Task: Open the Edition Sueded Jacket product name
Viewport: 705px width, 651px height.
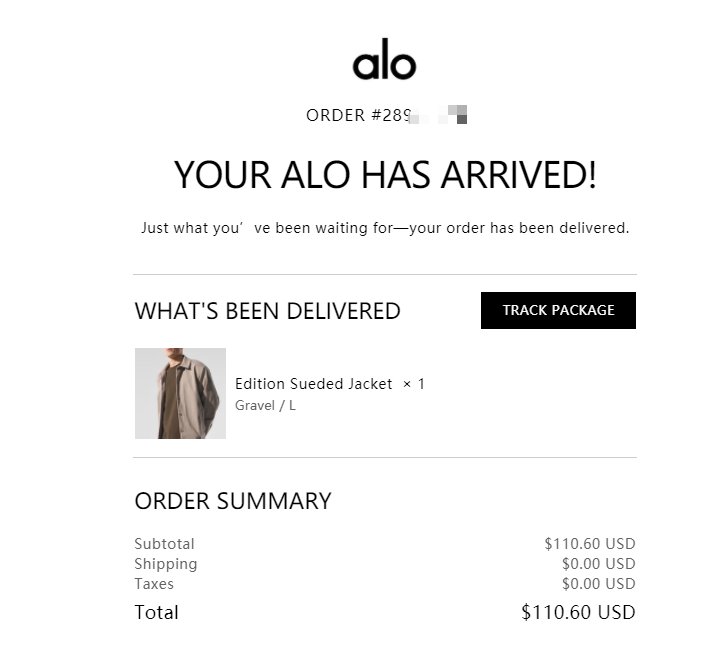Action: [x=313, y=384]
